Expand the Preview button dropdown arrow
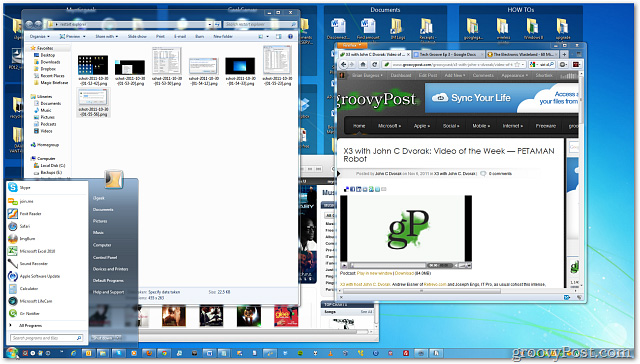The image size is (640, 364). tap(84, 36)
